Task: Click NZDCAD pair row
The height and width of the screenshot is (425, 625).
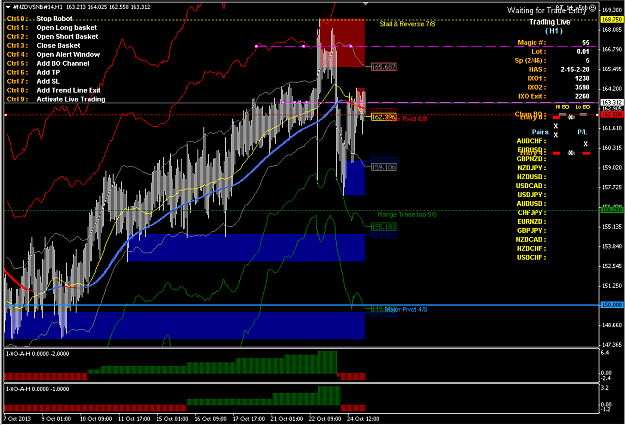Action: coord(531,240)
